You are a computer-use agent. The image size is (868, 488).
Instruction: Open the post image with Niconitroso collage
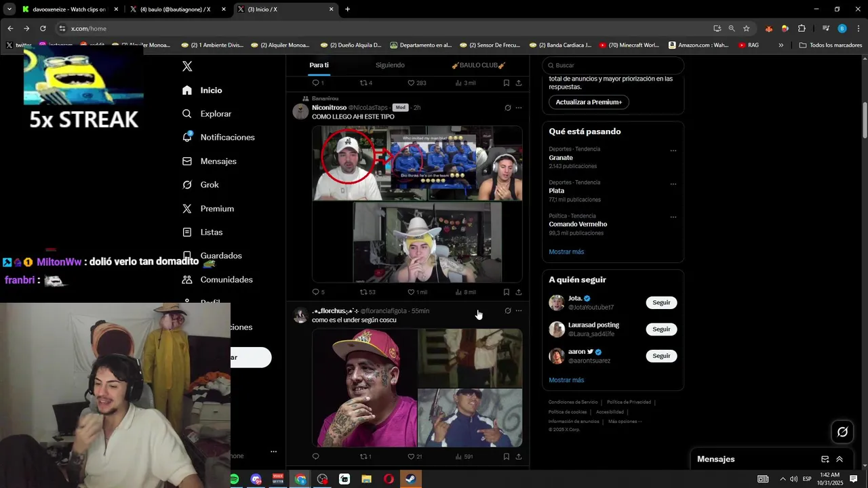[x=417, y=204]
